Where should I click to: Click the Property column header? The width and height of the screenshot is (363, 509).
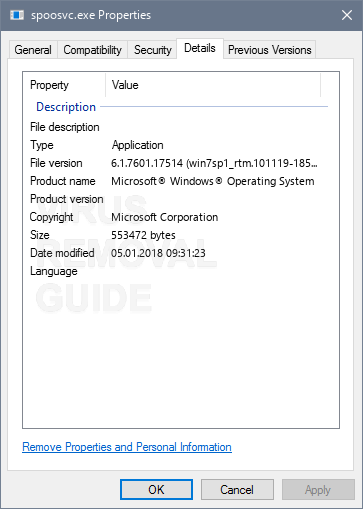pos(64,85)
